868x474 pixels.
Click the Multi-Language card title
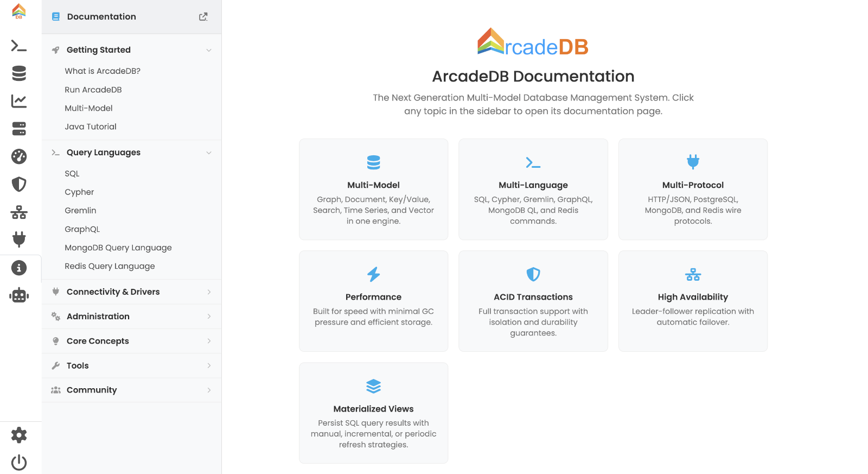[533, 185]
